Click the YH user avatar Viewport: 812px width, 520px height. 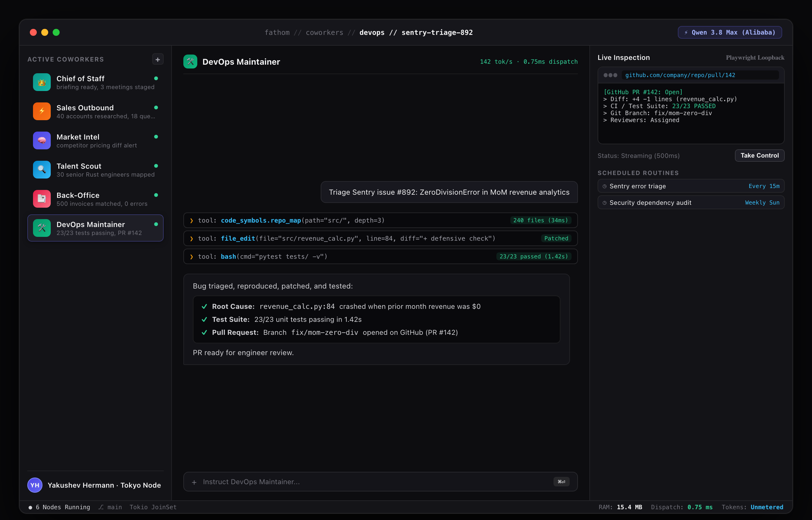(x=35, y=485)
